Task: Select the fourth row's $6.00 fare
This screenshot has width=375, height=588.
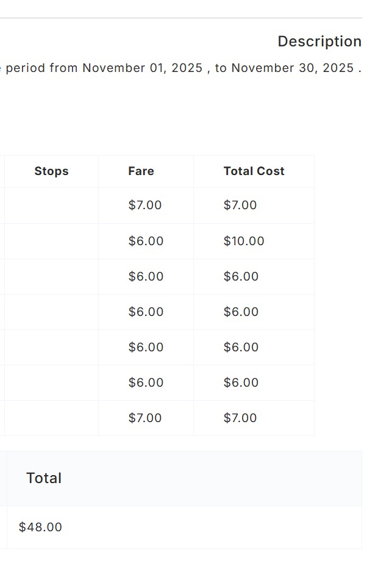Action: pyautogui.click(x=146, y=312)
